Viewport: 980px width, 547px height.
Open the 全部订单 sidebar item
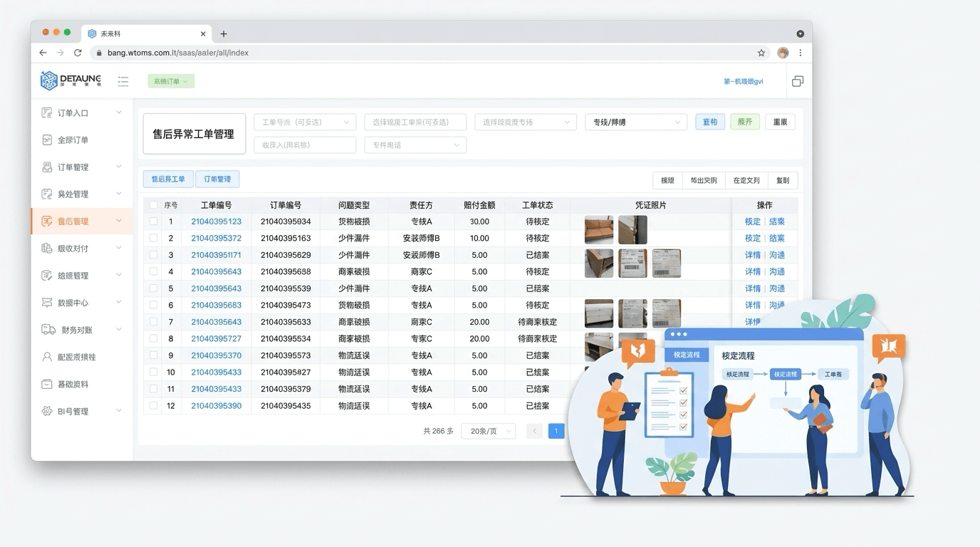82,140
